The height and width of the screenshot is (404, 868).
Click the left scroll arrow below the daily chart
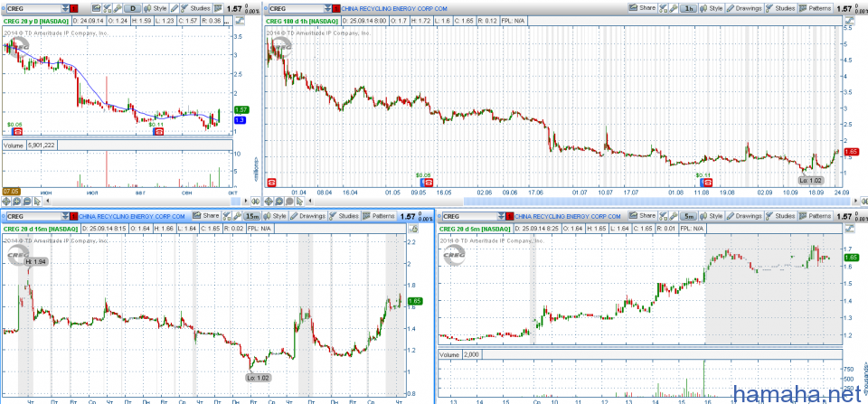[x=48, y=201]
